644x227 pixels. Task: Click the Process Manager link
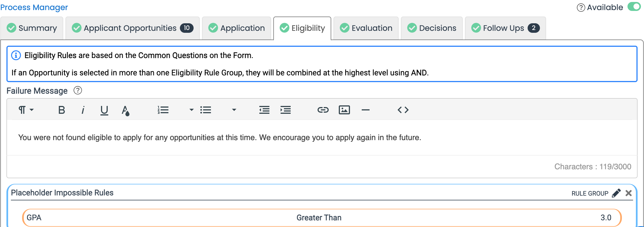(x=34, y=7)
